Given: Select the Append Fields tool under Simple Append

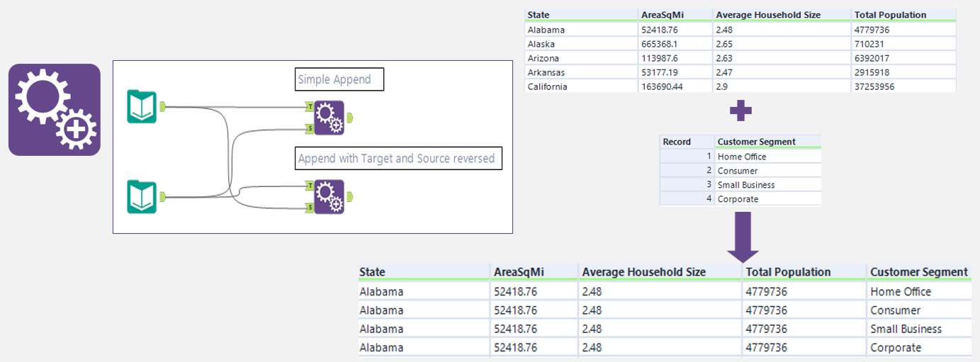Looking at the screenshot, I should [329, 117].
